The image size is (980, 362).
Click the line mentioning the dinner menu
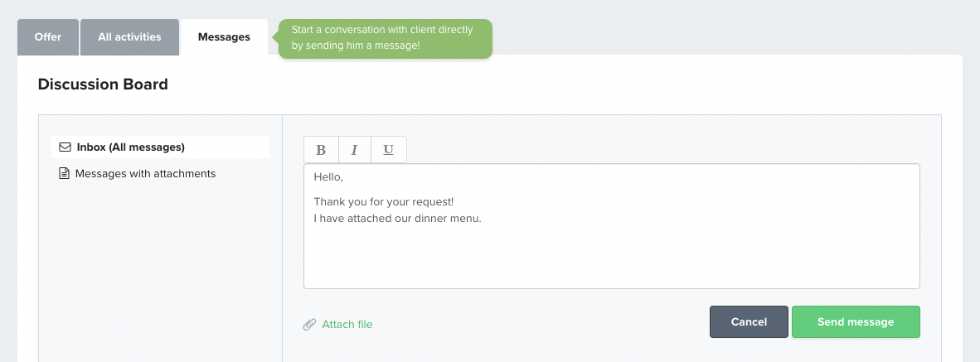397,219
